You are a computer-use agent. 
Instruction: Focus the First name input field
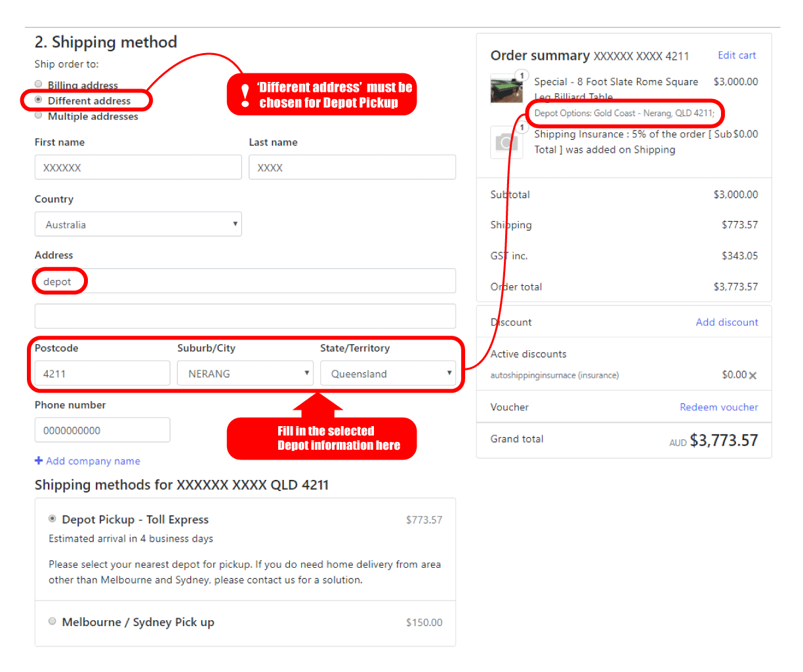(x=138, y=167)
